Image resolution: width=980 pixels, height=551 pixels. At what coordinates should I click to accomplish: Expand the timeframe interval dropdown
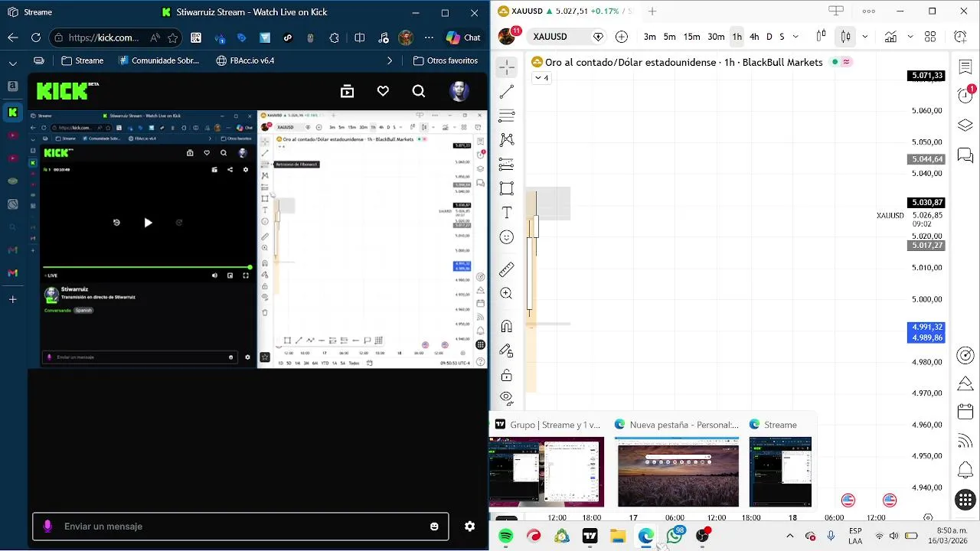[x=795, y=37]
